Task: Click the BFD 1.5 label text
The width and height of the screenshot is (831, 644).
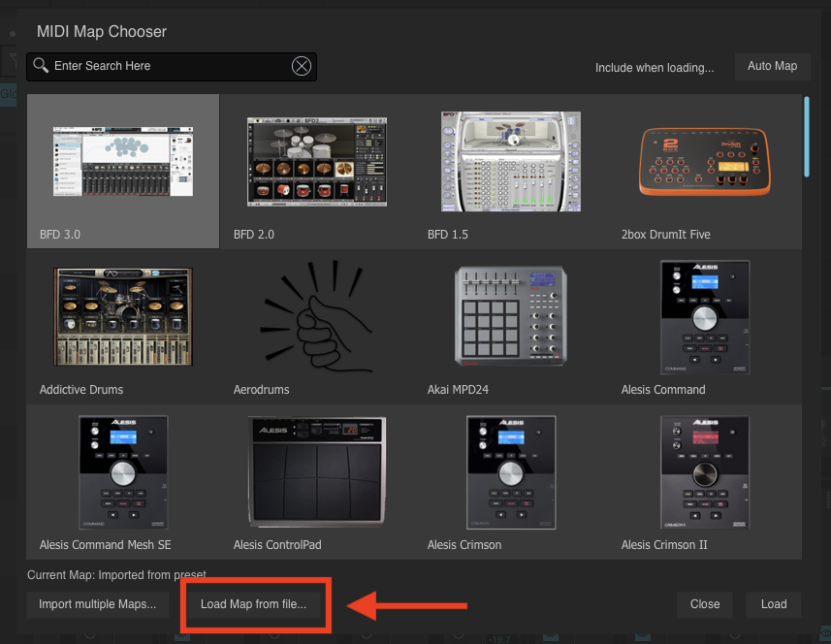Action: click(x=448, y=235)
